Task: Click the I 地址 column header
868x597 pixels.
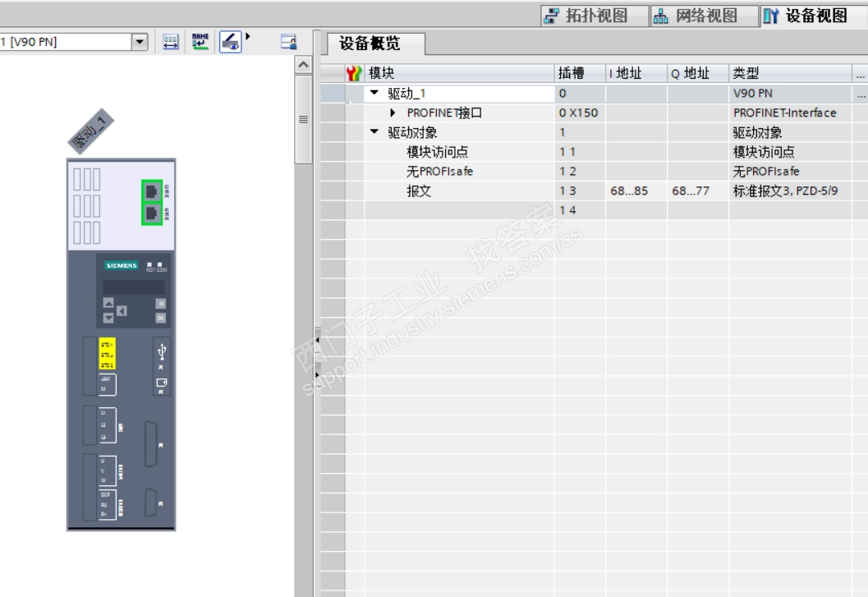Action: point(636,73)
